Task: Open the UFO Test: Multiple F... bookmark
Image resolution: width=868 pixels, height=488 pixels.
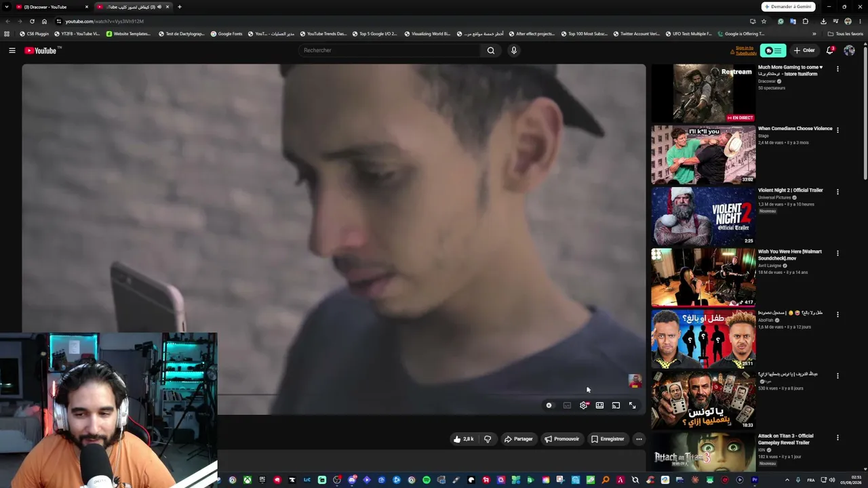Action: click(688, 34)
